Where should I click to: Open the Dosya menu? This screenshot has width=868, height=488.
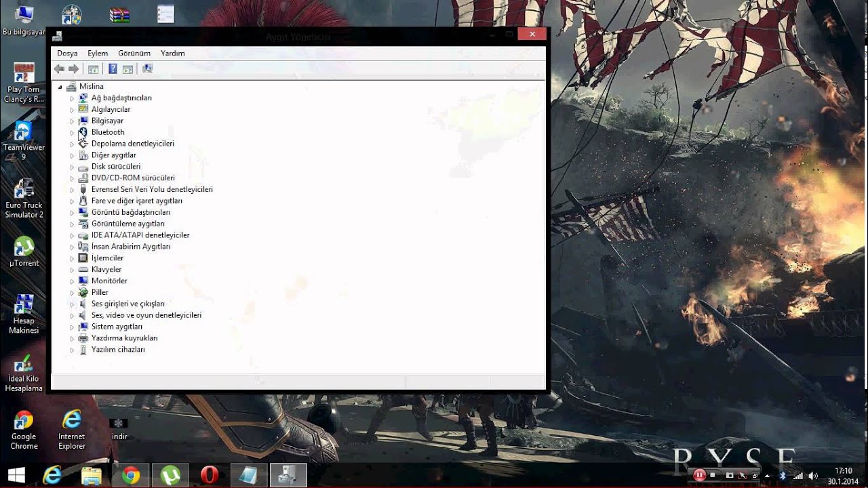point(67,53)
